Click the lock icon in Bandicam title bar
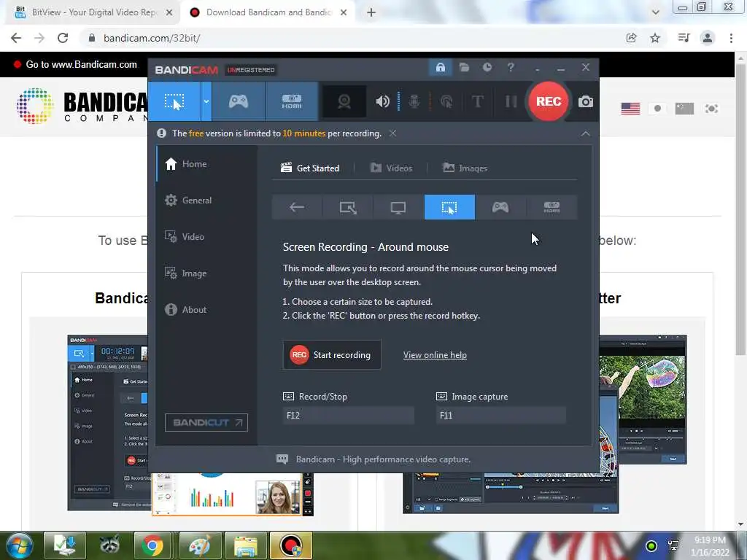This screenshot has height=560, width=747. 440,67
